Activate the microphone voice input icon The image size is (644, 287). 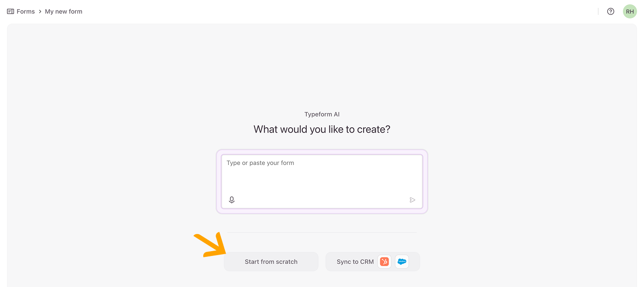pos(232,200)
